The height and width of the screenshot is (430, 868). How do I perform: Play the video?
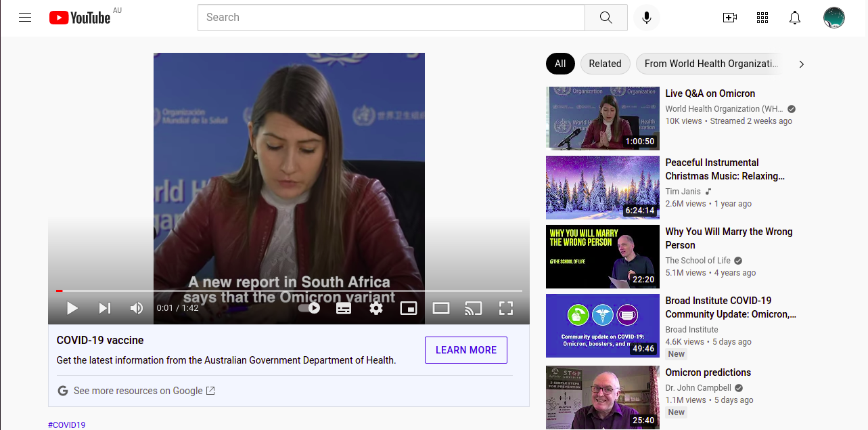point(72,308)
